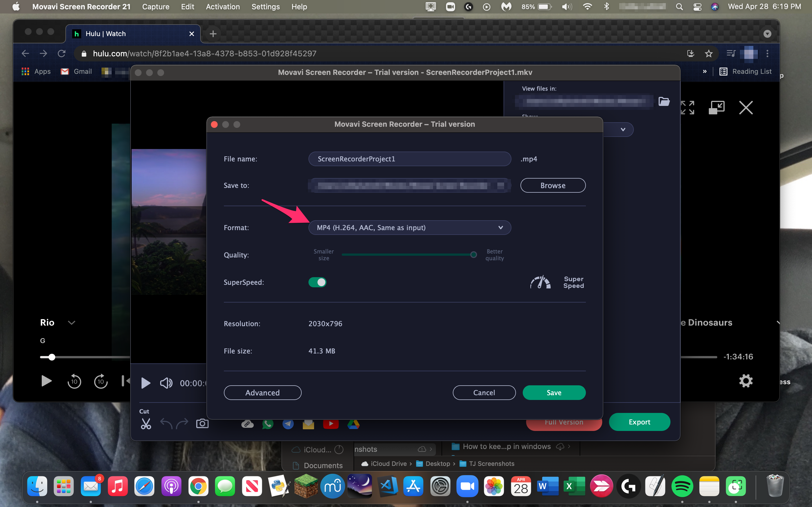Disable the SuperSpeed toggle
The height and width of the screenshot is (507, 812).
click(317, 282)
